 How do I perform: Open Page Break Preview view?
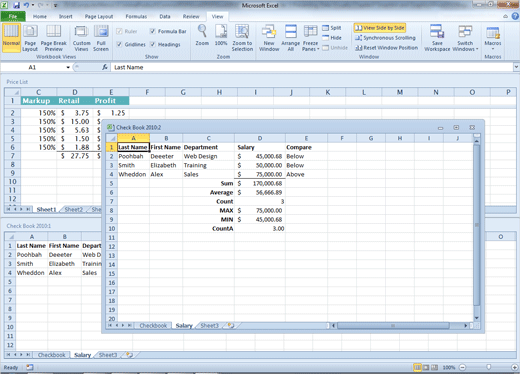(x=53, y=31)
